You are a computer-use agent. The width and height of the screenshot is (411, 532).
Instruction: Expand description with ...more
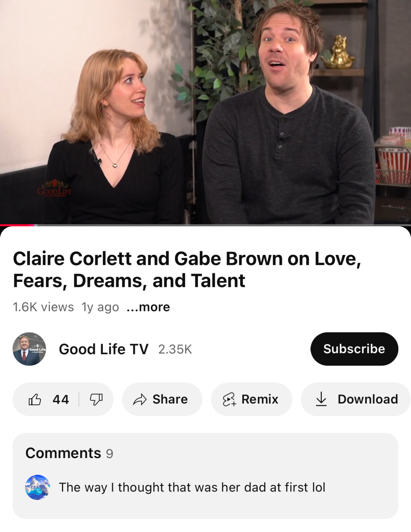pyautogui.click(x=148, y=307)
